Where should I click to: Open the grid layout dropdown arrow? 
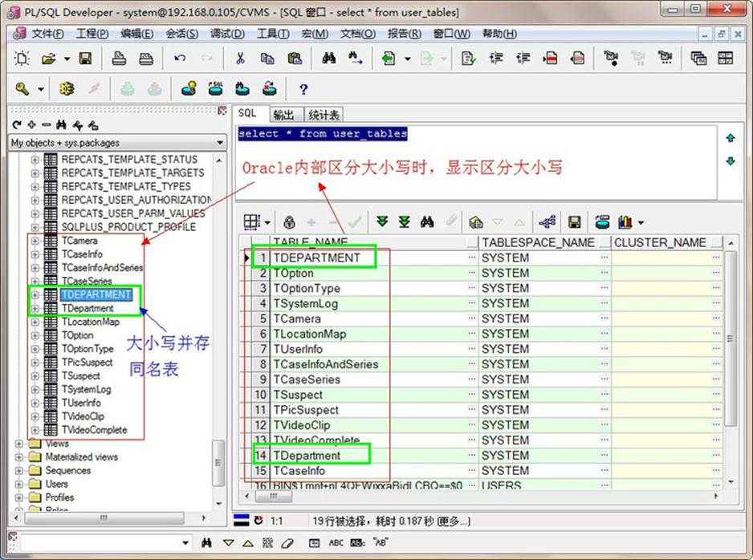(x=267, y=223)
